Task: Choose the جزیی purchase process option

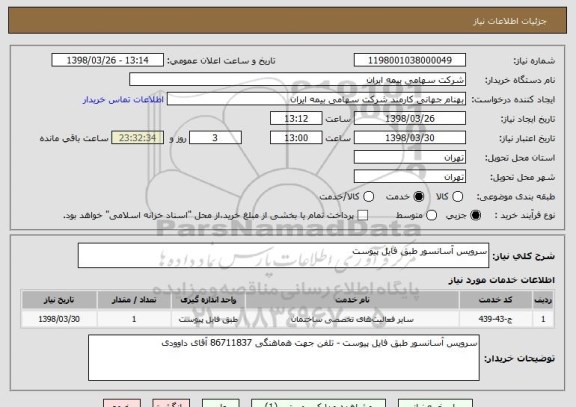Action: (x=475, y=215)
